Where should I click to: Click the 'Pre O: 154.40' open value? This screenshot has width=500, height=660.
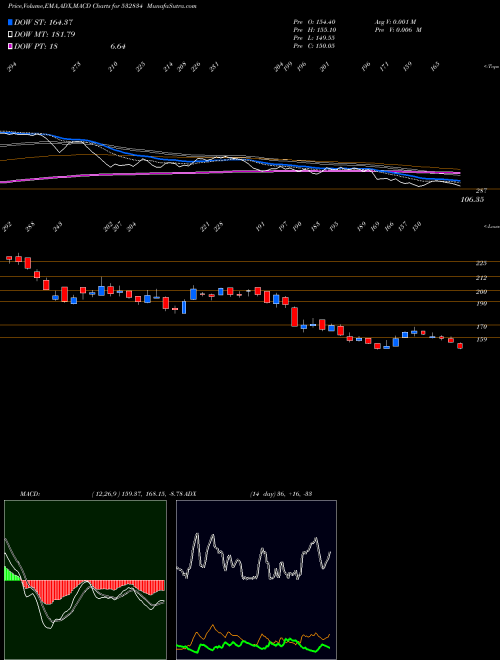click(314, 21)
